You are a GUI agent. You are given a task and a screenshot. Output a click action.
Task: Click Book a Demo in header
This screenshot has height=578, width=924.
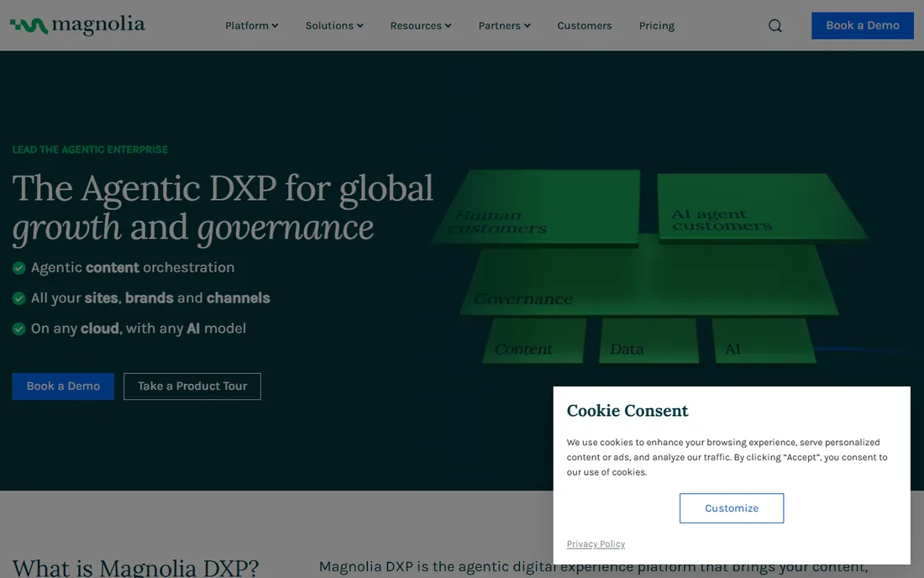point(862,25)
